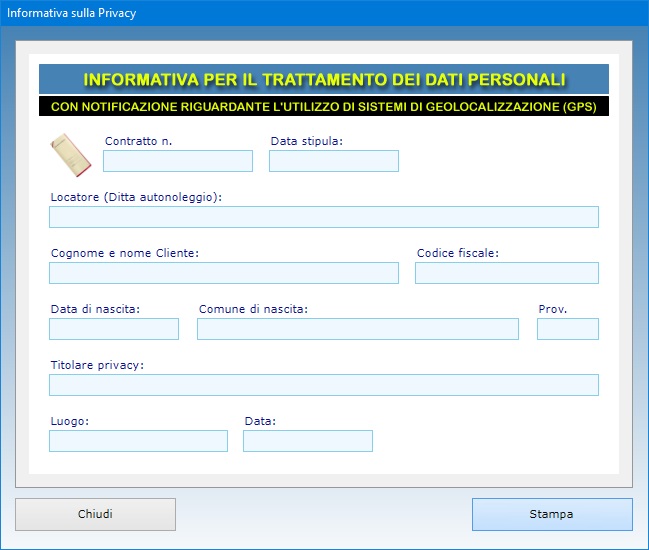The height and width of the screenshot is (550, 649).
Task: Click the 'Codice fiscale:' label text
Action: point(457,253)
